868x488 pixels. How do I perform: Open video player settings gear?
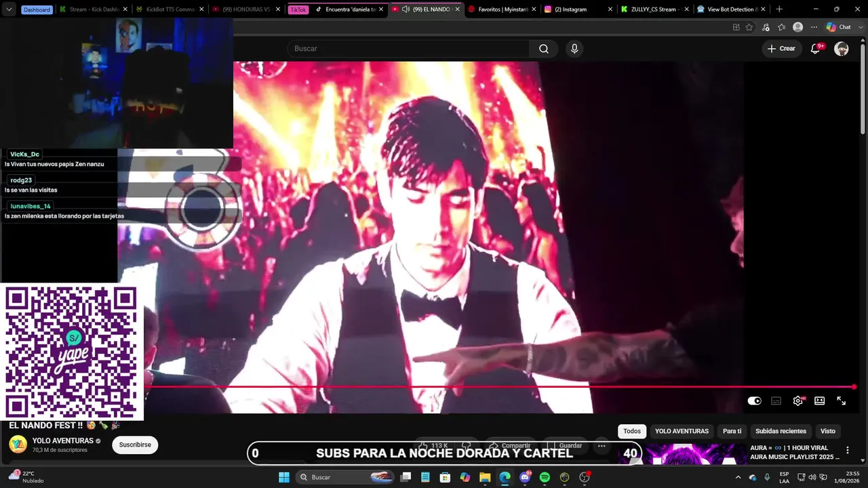click(798, 401)
